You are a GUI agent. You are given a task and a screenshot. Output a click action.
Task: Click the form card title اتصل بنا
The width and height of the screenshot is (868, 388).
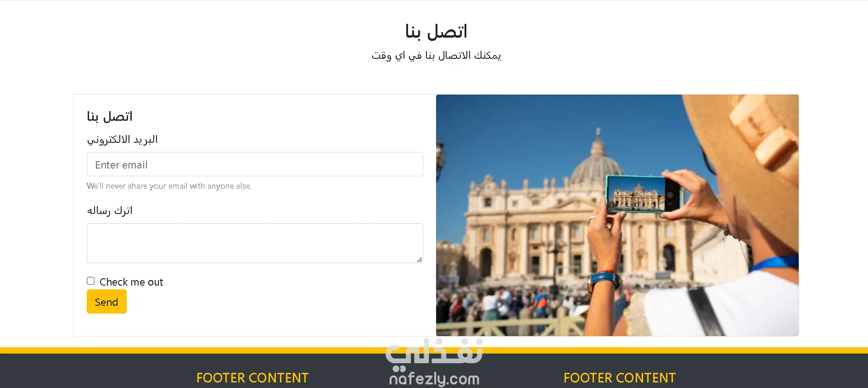coord(110,116)
